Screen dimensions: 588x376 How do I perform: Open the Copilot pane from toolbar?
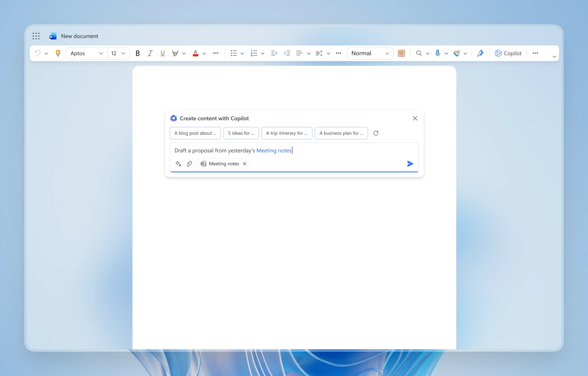pyautogui.click(x=508, y=53)
